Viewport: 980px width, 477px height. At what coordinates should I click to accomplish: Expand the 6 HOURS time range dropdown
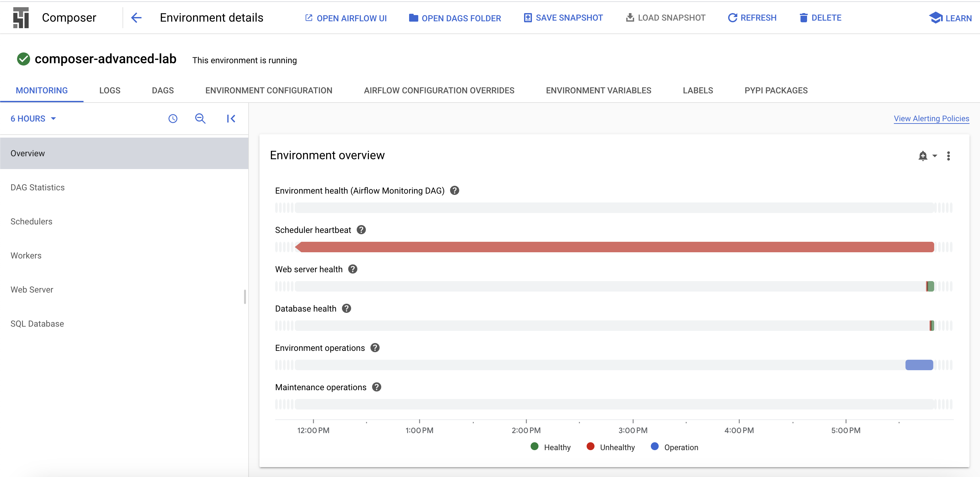(x=33, y=118)
